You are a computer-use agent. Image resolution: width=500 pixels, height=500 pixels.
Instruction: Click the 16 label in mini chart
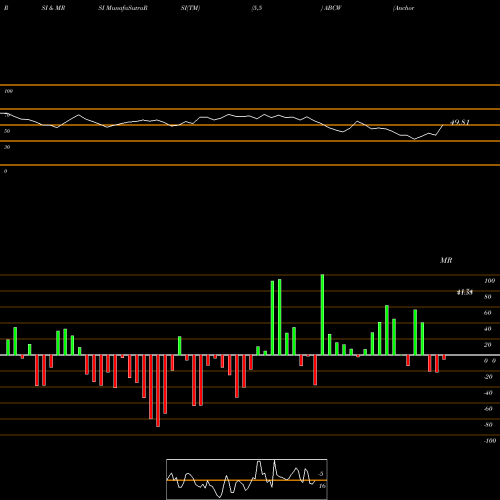(x=322, y=486)
